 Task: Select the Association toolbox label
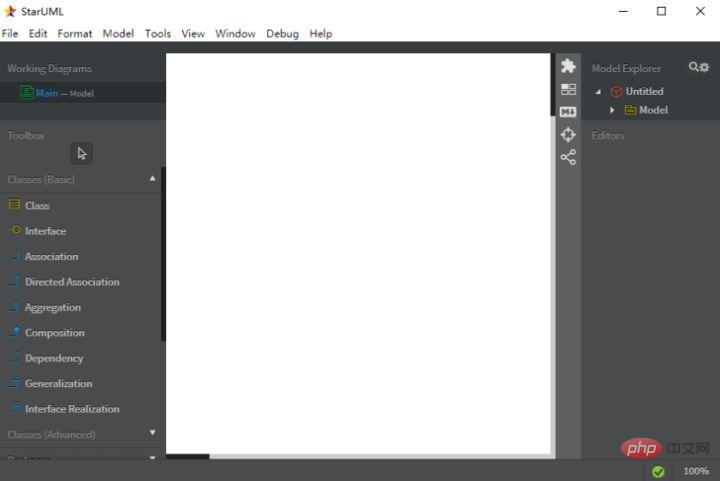click(x=51, y=257)
